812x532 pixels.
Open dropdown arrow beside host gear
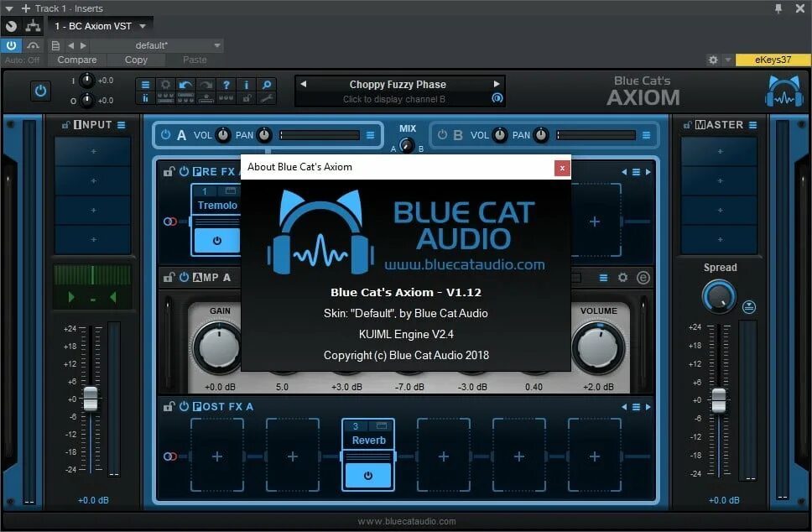pos(728,60)
